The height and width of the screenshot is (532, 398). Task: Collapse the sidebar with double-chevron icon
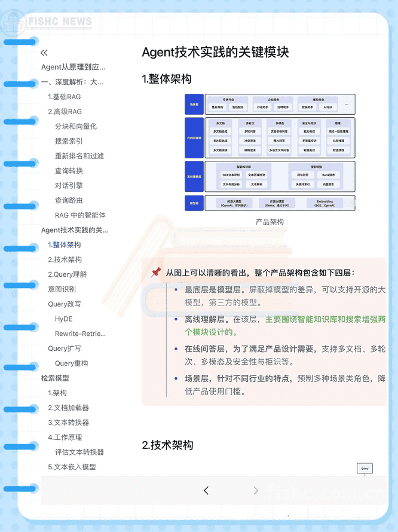44,53
